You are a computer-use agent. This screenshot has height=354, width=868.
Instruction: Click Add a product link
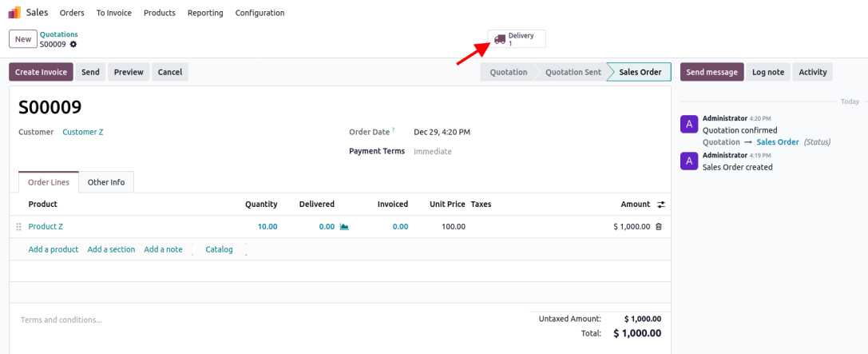click(54, 249)
